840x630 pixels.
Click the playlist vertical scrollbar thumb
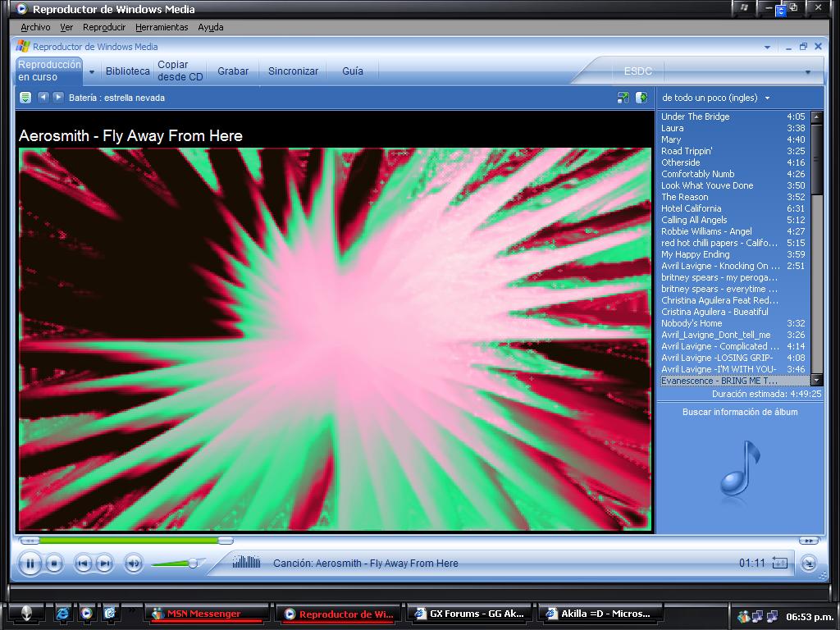click(x=816, y=158)
